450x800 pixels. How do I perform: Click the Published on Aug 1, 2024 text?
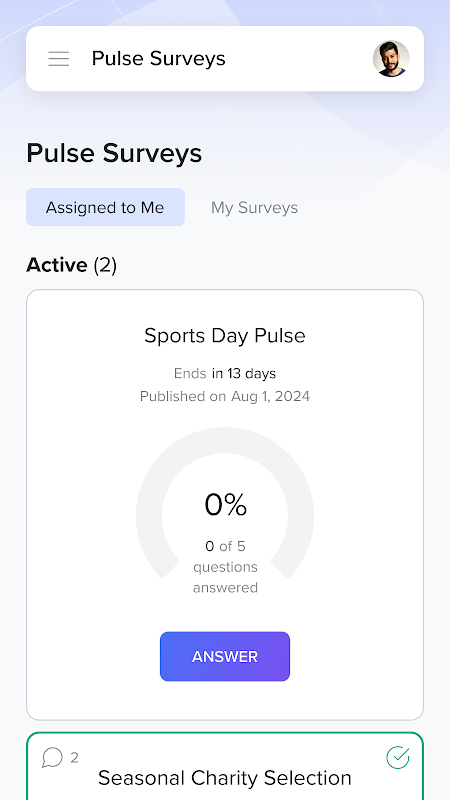click(225, 396)
